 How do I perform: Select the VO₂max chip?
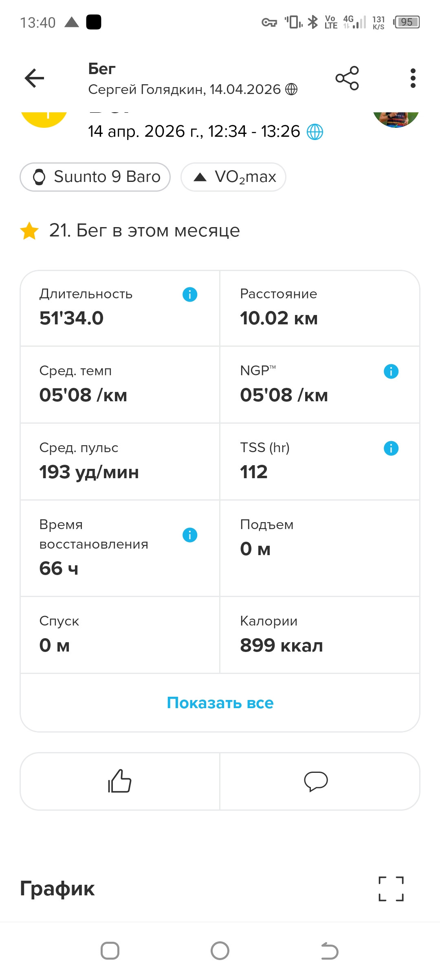click(233, 177)
